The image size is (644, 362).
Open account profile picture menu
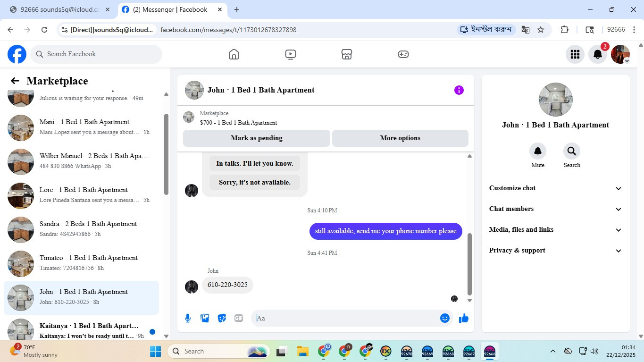[x=620, y=54]
